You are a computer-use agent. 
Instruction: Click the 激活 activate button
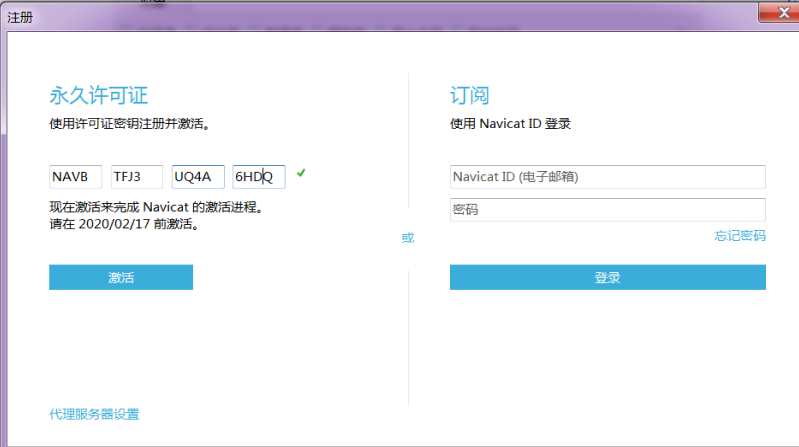[x=121, y=277]
